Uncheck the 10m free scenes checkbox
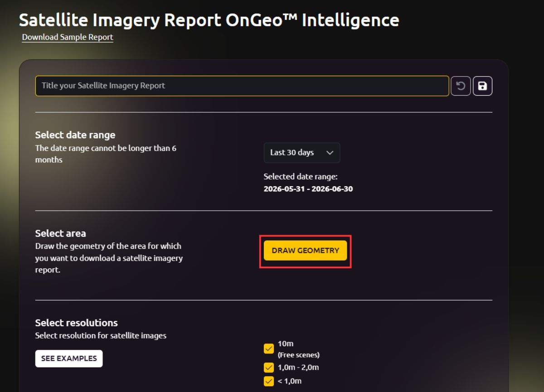Viewport: 544px width, 392px height. [x=269, y=349]
